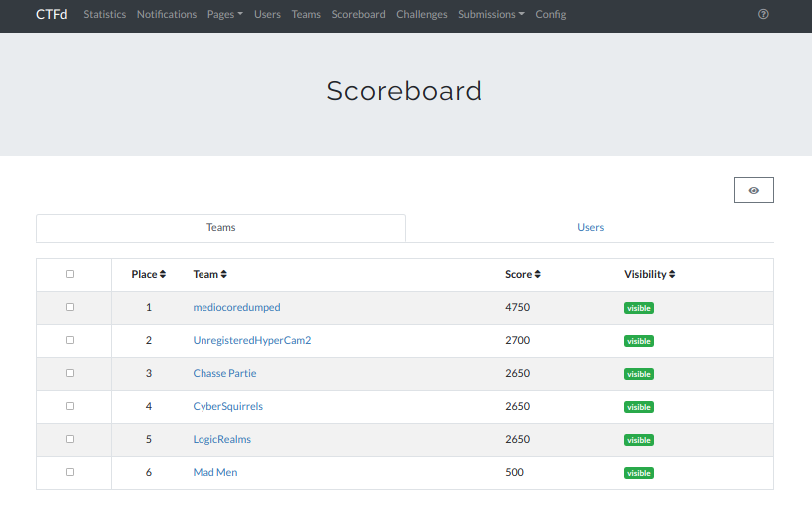This screenshot has width=812, height=515.
Task: Open the mediocoredumped team link
Action: (236, 307)
